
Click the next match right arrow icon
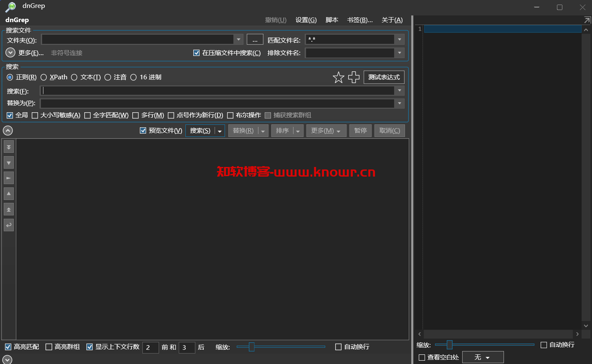[9, 178]
